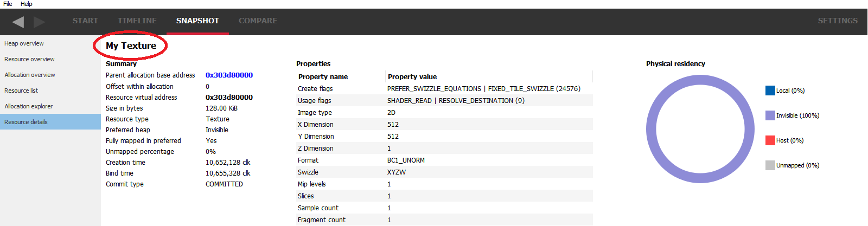Screen dimensions: 868x226
Task: Open the Help menu
Action: [x=27, y=4]
